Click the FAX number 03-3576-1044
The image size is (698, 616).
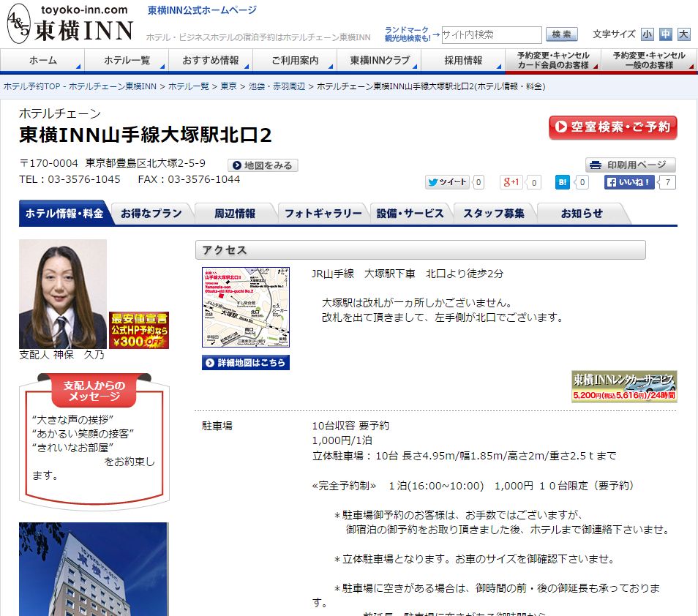204,179
